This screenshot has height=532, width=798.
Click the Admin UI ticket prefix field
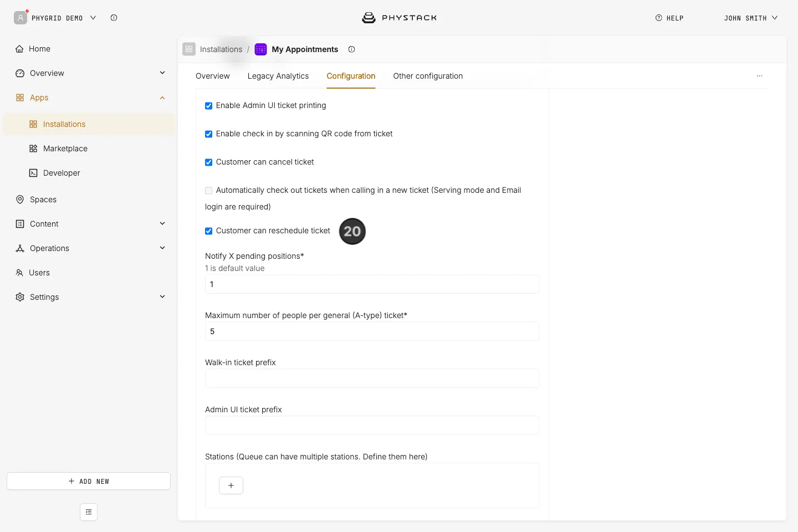pyautogui.click(x=372, y=426)
